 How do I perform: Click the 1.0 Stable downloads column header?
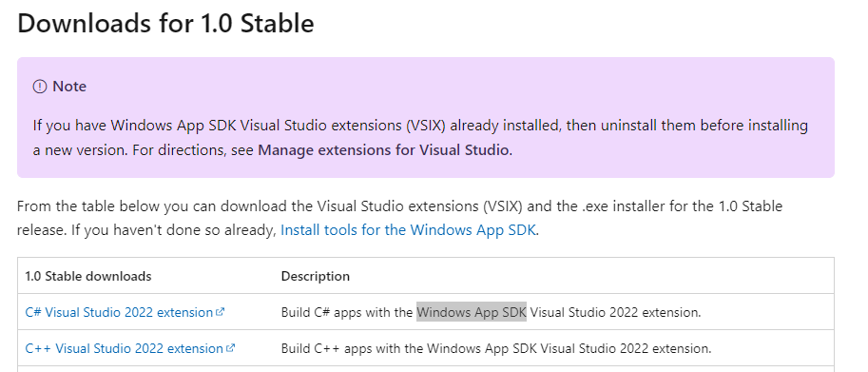pos(88,276)
